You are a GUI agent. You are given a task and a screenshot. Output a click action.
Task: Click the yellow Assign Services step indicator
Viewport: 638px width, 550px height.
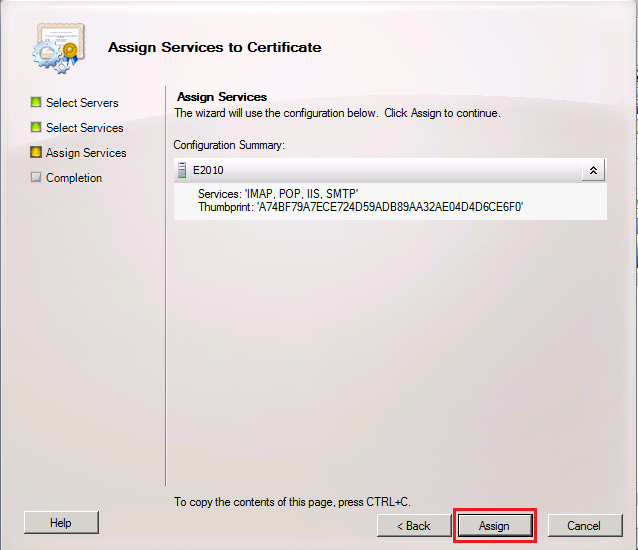point(36,153)
